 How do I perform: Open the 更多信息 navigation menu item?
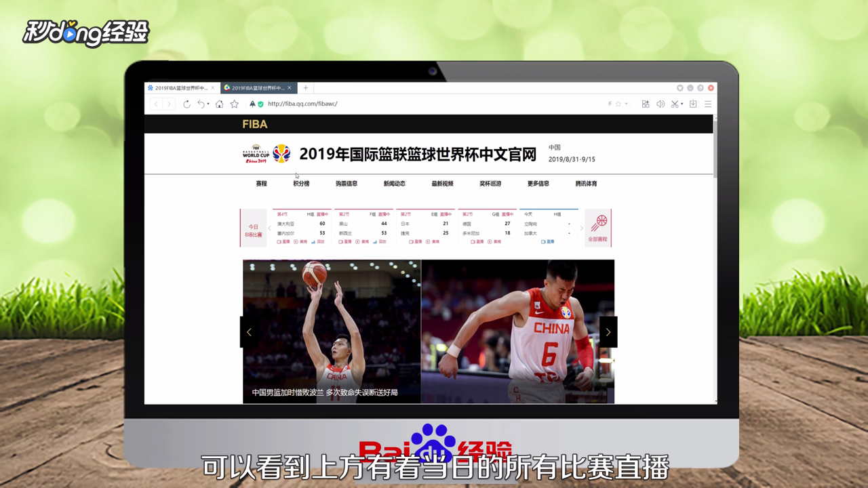point(538,184)
